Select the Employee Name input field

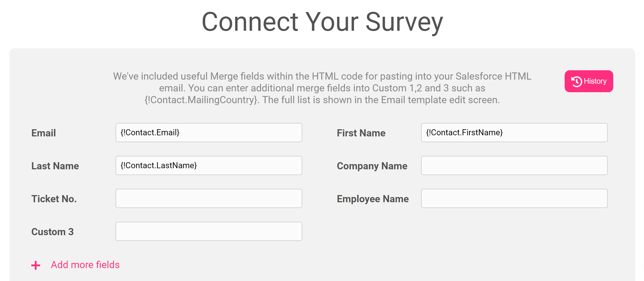tap(514, 198)
